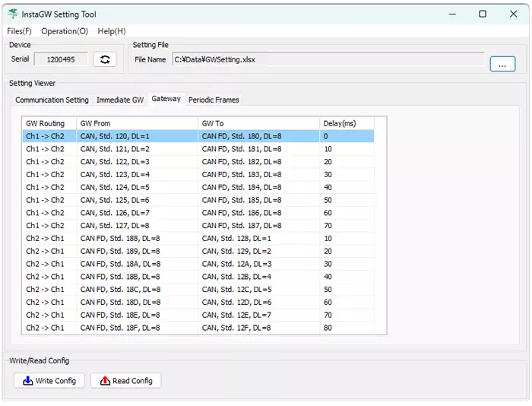Select the Gateway tab

(166, 99)
